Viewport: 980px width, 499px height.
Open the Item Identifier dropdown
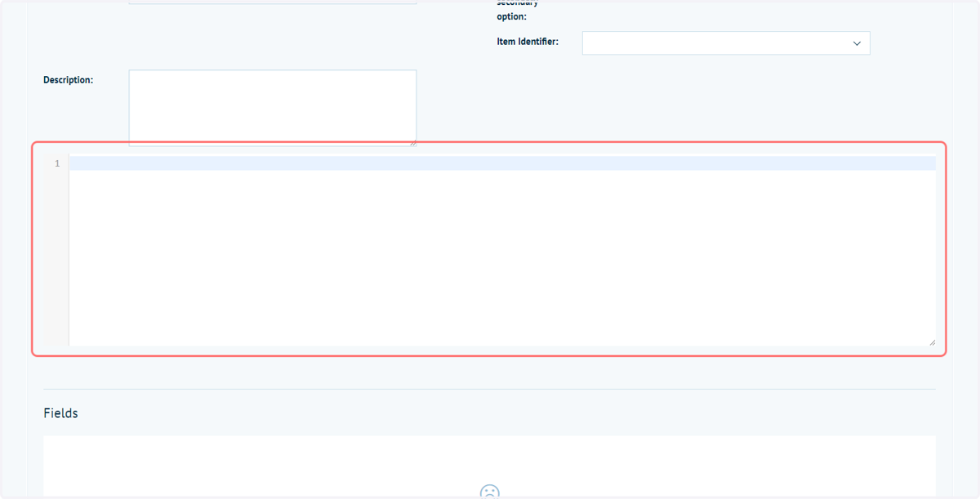(x=726, y=43)
